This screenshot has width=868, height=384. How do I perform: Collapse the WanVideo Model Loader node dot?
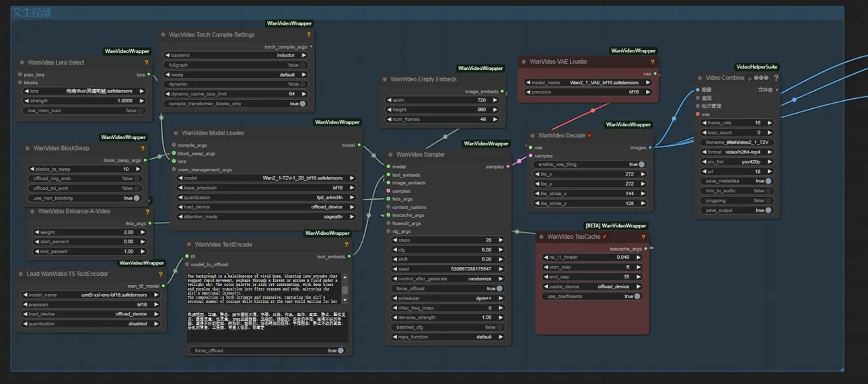(x=175, y=133)
